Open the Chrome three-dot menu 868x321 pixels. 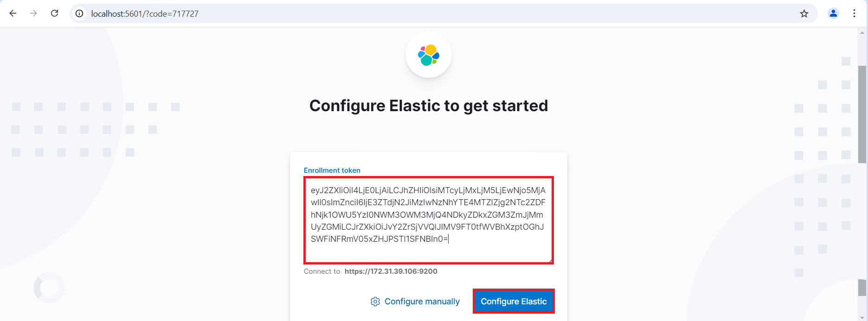(855, 13)
